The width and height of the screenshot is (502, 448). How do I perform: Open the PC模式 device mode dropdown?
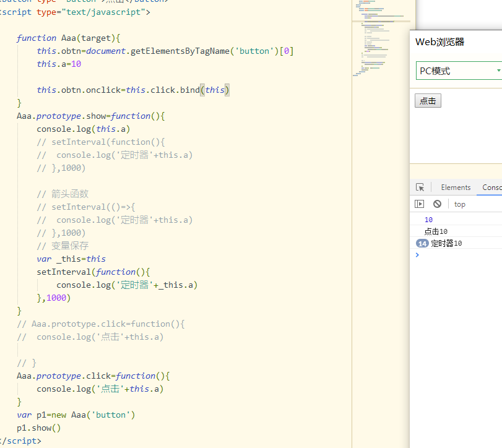coord(459,71)
